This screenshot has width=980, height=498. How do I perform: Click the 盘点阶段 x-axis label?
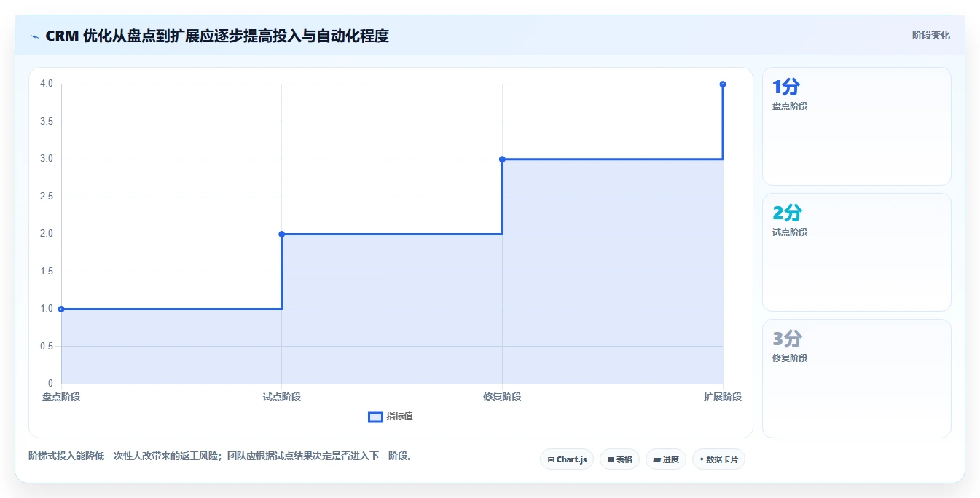click(x=61, y=397)
